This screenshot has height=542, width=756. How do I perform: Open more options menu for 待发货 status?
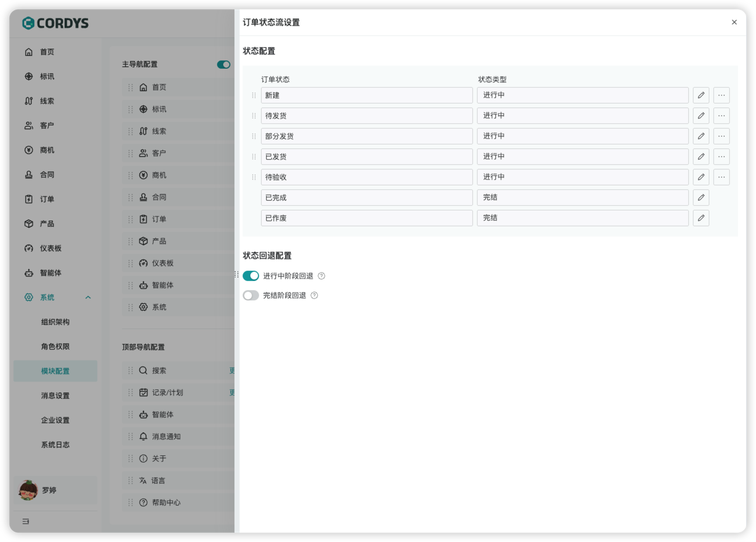(721, 116)
